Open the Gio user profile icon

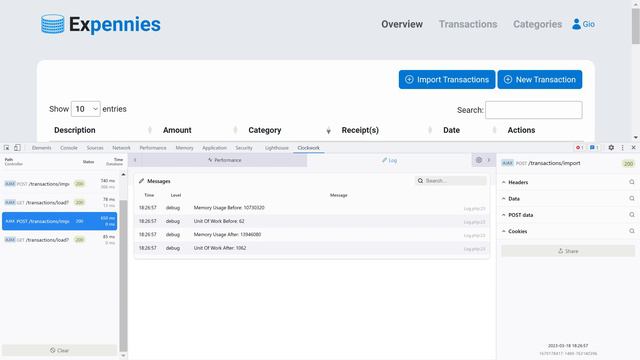(x=576, y=24)
